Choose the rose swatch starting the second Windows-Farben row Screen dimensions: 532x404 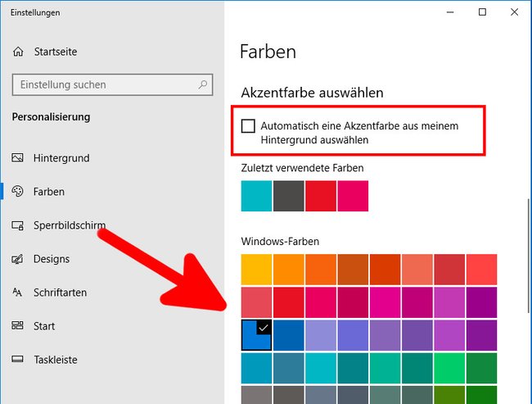(256, 302)
